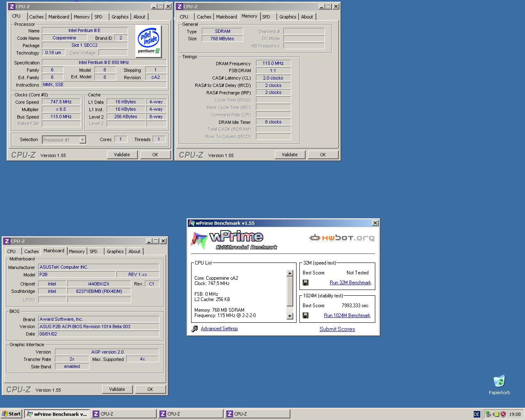Close the wPrime Benchmark window
The height and width of the screenshot is (420, 525).
375,223
